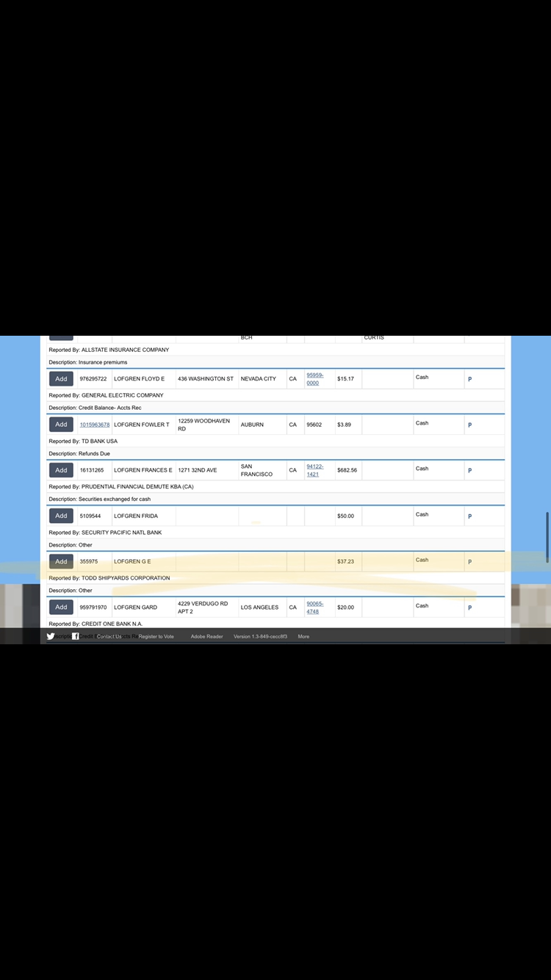Select the city SAN FRANCISCO

256,470
